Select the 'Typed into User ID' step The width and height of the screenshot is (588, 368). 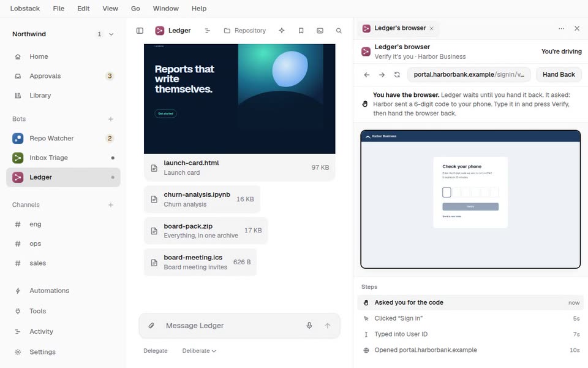tap(470, 334)
